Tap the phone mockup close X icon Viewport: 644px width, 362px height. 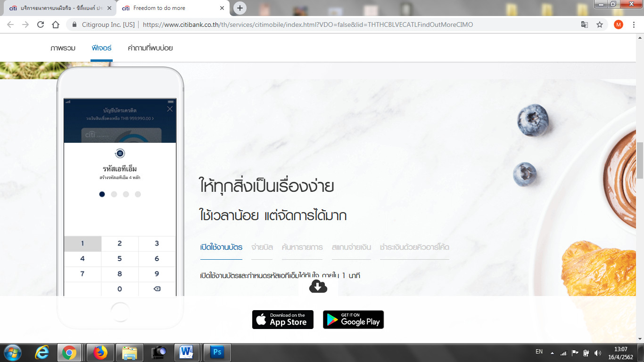(x=170, y=109)
